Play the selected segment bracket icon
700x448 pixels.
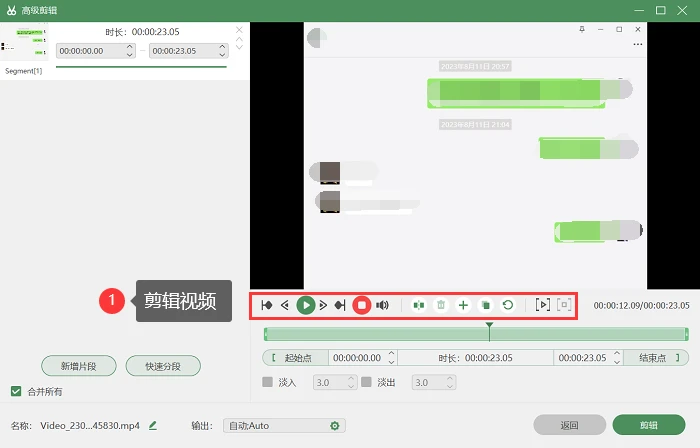pos(542,305)
